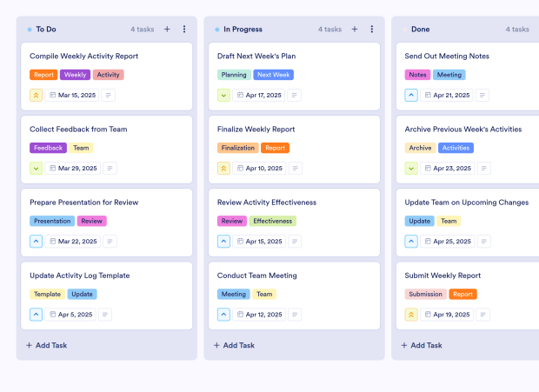The width and height of the screenshot is (539, 392).
Task: Open priority chevron on Send Out Meeting Notes
Action: (x=411, y=96)
